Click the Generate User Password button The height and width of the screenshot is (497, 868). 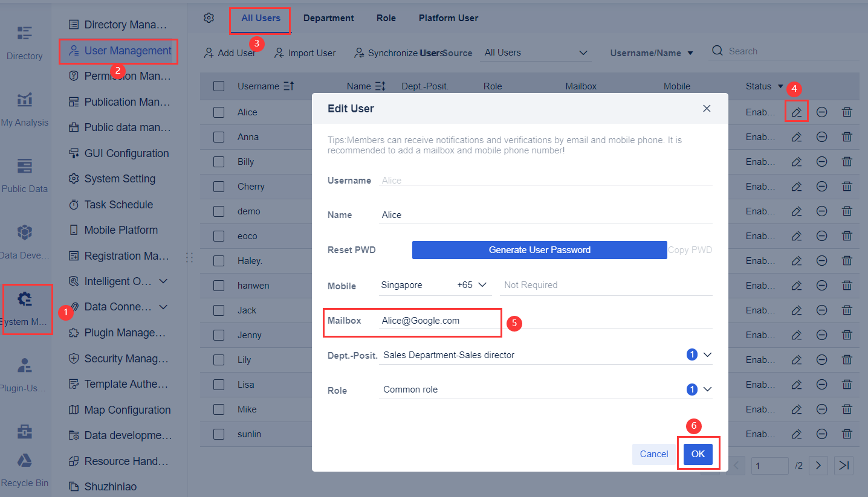tap(539, 249)
